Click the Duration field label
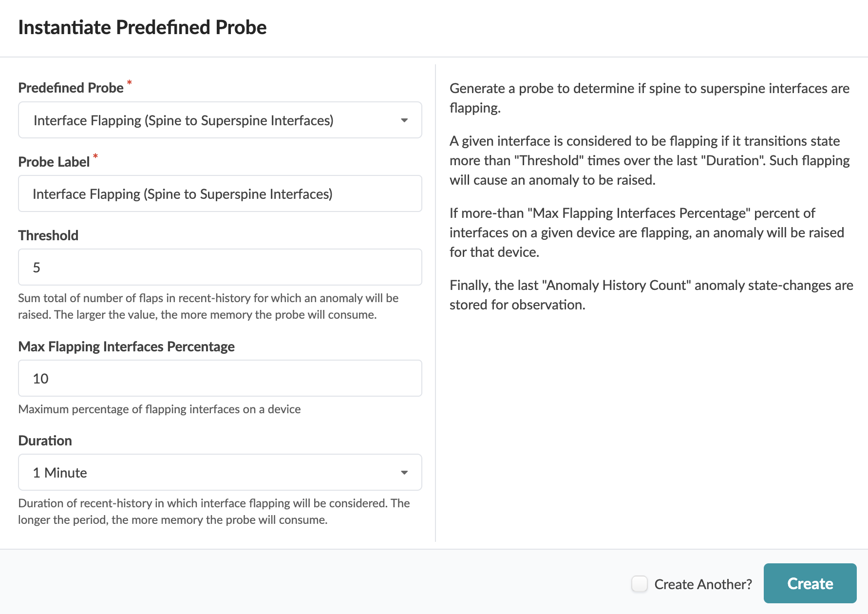This screenshot has height=614, width=868. 45,441
